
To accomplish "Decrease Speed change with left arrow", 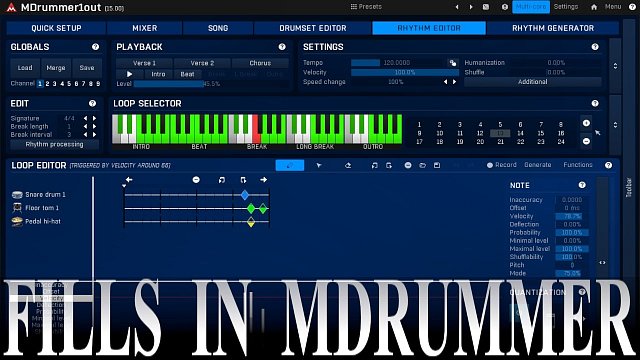I will point(445,82).
